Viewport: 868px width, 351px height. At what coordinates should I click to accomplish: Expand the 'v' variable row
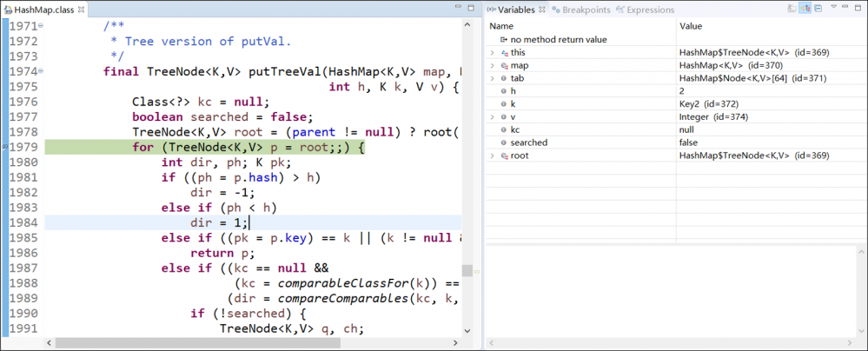[x=492, y=116]
